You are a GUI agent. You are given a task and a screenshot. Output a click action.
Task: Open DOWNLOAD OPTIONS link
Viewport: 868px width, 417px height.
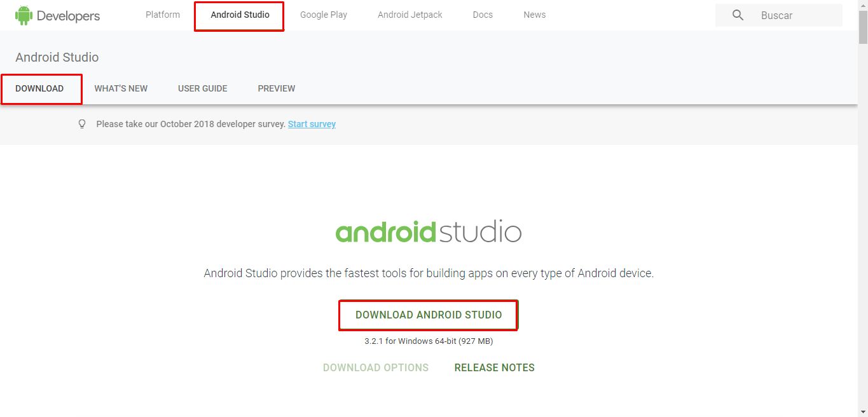376,367
